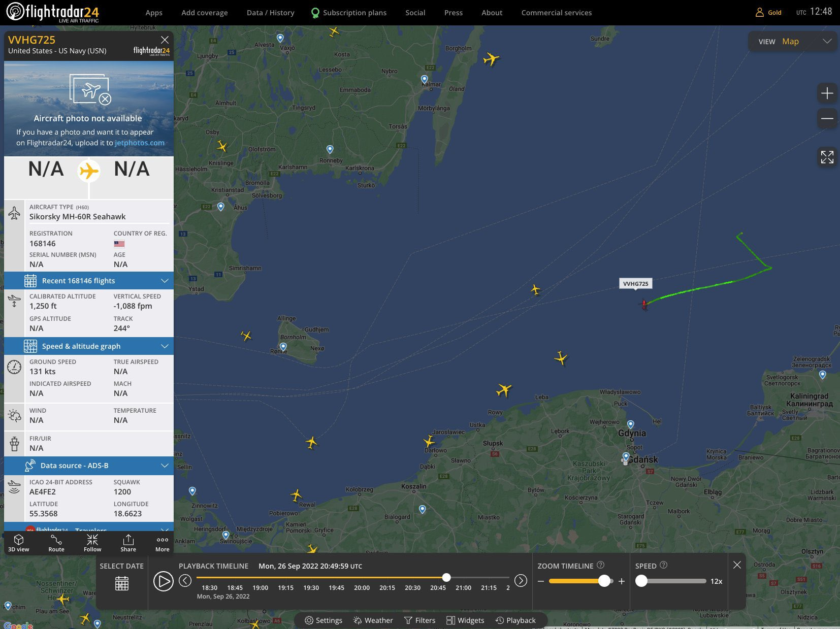Select aircraft near Borgholm on map
The image size is (840, 629).
point(491,59)
